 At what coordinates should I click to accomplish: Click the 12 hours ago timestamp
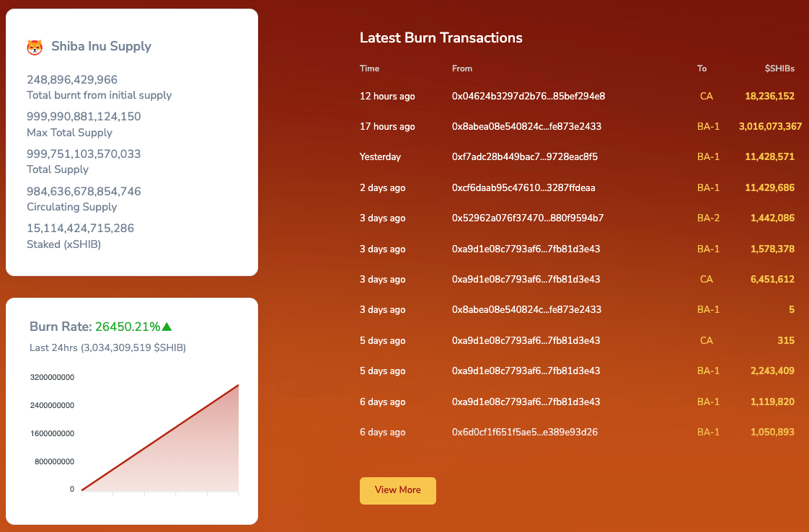point(387,96)
